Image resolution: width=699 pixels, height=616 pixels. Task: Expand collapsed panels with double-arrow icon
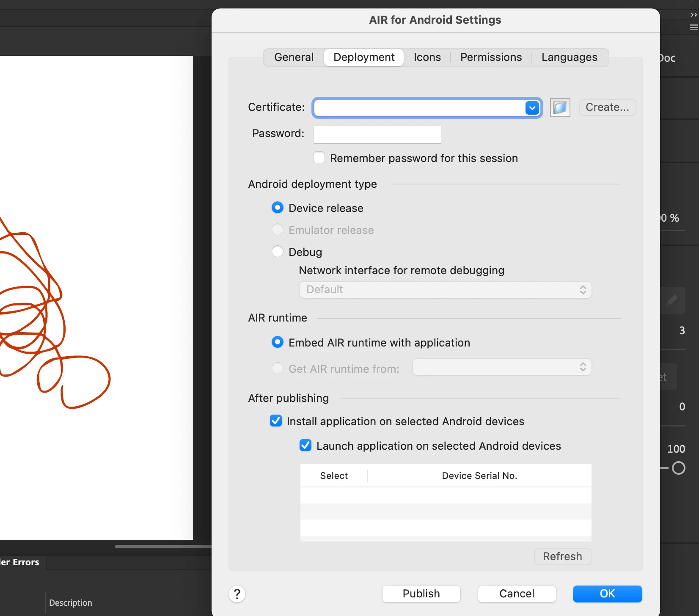click(x=693, y=15)
